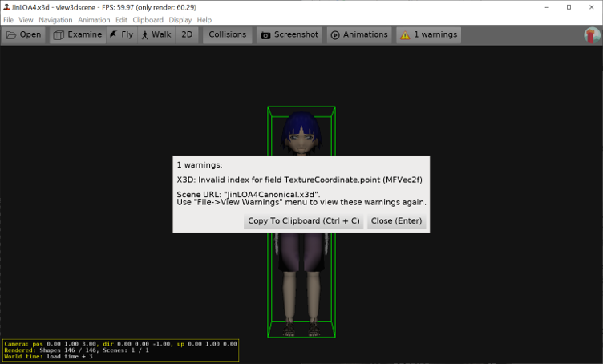Open the Animations panel button
This screenshot has height=364, width=603.
click(359, 35)
